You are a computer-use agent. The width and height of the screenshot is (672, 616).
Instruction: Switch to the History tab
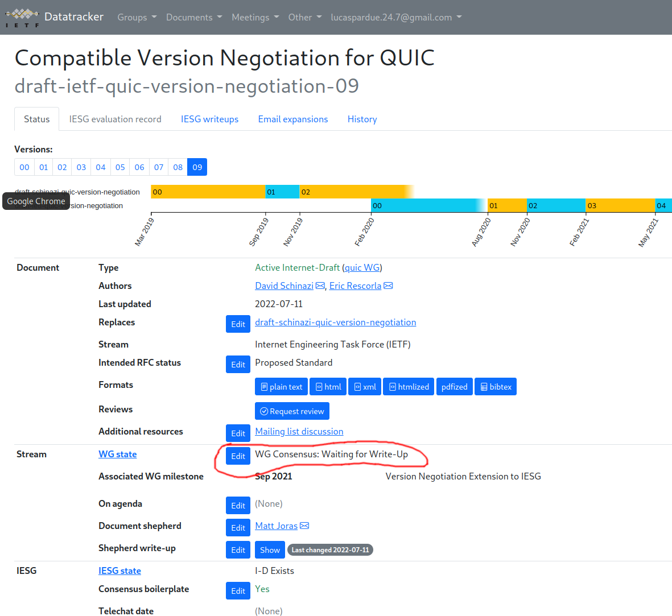click(362, 119)
